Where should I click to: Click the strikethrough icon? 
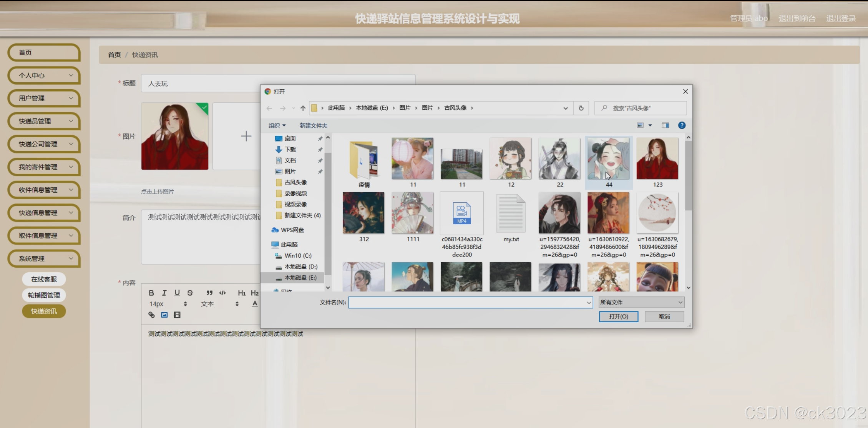[x=190, y=293]
